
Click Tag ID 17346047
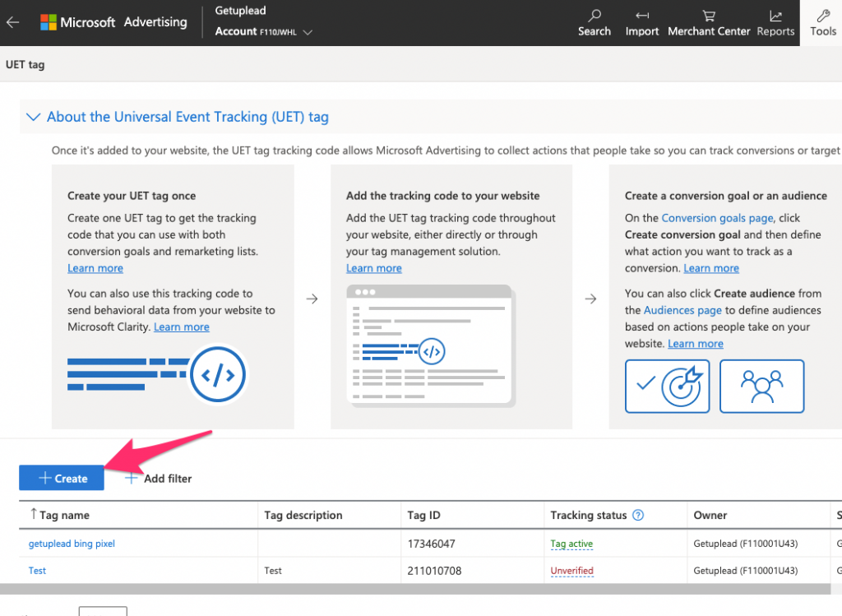(431, 544)
